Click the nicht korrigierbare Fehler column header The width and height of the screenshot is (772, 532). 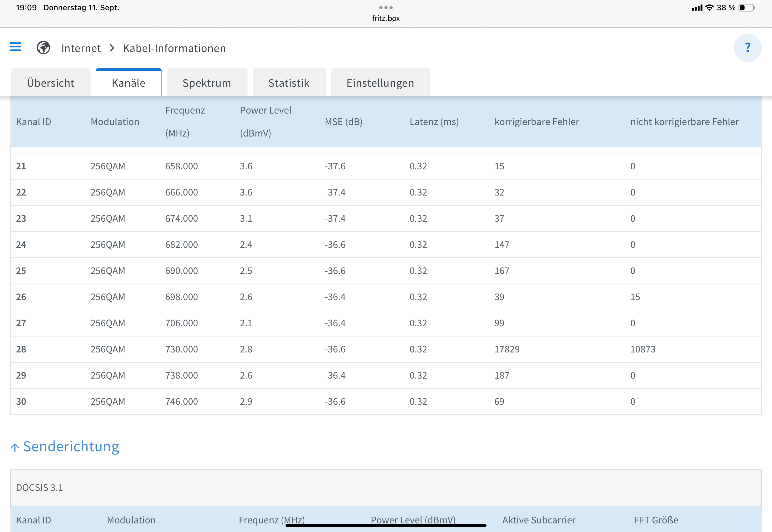(x=684, y=122)
